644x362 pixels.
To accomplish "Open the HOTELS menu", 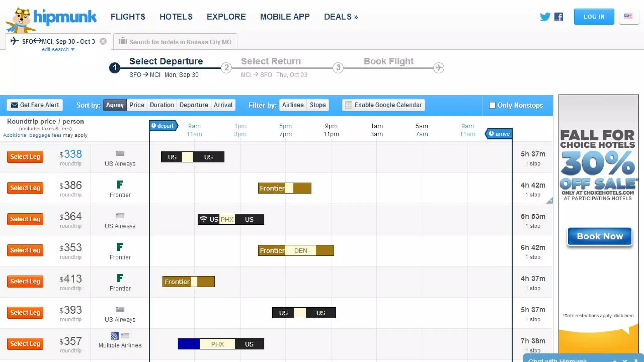I will coord(176,17).
